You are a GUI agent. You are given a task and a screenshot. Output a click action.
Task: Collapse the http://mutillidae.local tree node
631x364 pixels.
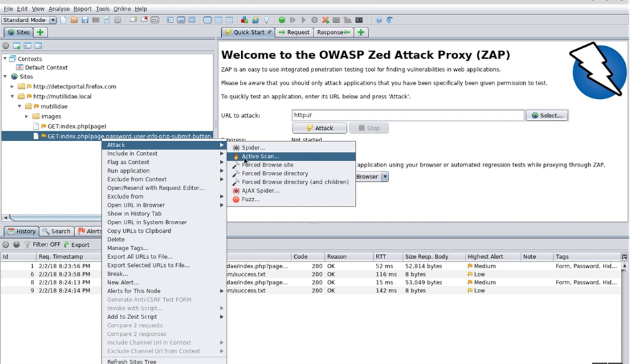pyautogui.click(x=12, y=96)
